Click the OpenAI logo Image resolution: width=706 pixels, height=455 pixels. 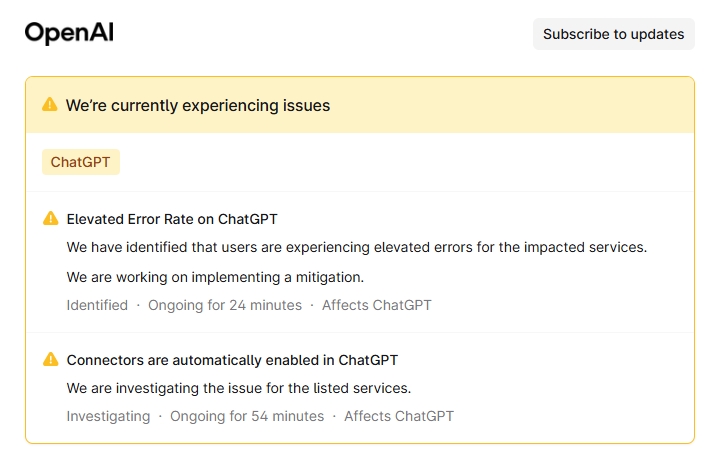point(69,33)
